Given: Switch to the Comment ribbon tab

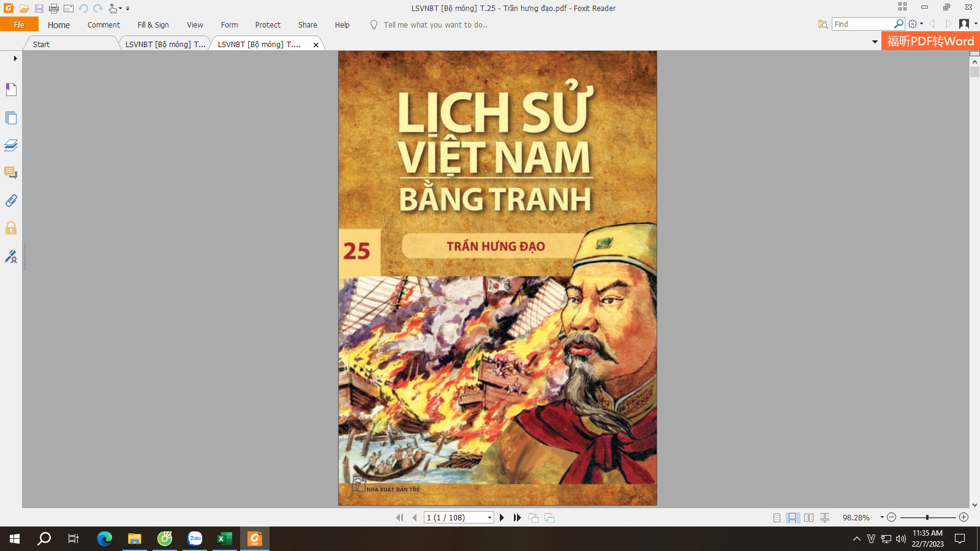Looking at the screenshot, I should click(104, 25).
